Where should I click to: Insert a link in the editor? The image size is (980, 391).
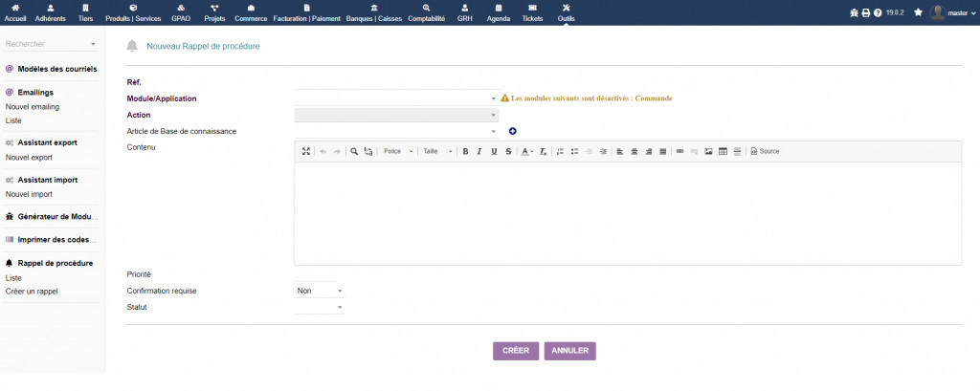680,151
